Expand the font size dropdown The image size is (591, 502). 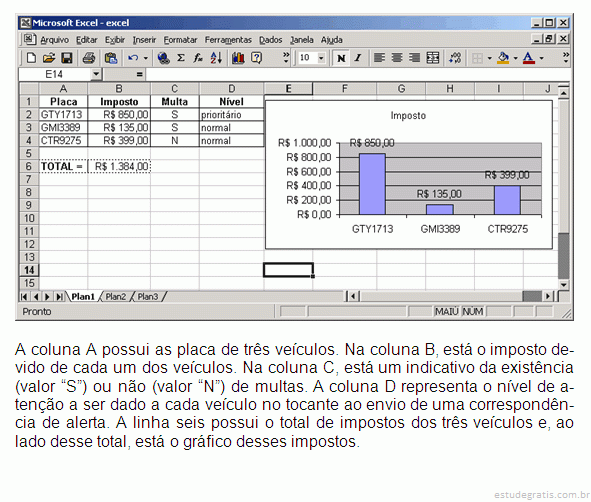pos(322,58)
